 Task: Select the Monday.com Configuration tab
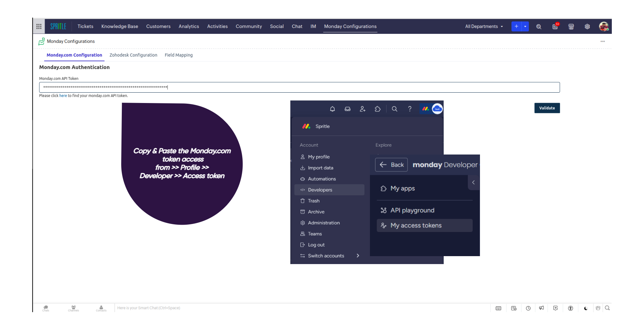[x=74, y=55]
